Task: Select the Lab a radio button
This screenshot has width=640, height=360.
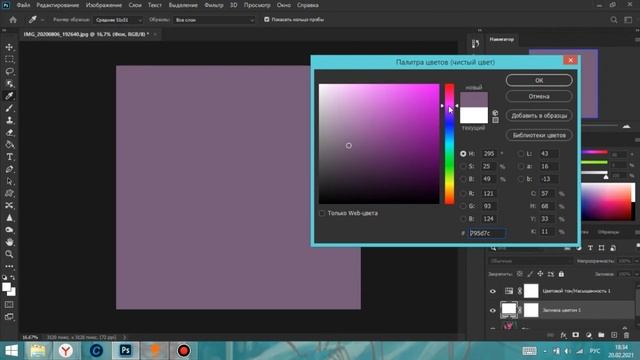Action: point(520,167)
